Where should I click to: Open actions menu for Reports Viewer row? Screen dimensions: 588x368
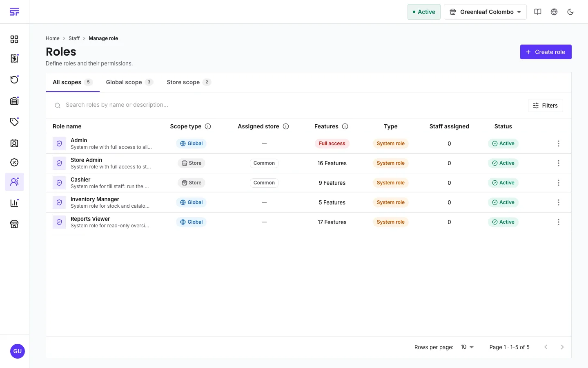pyautogui.click(x=559, y=222)
